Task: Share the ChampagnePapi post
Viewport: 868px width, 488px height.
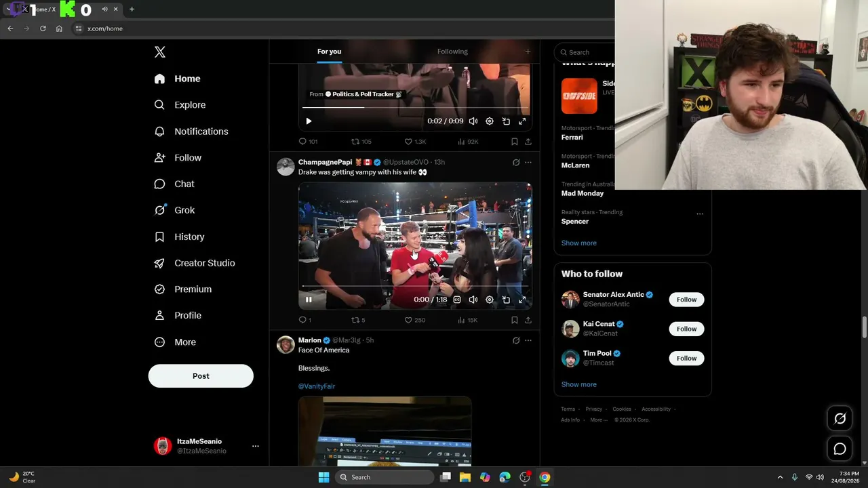Action: pos(528,320)
